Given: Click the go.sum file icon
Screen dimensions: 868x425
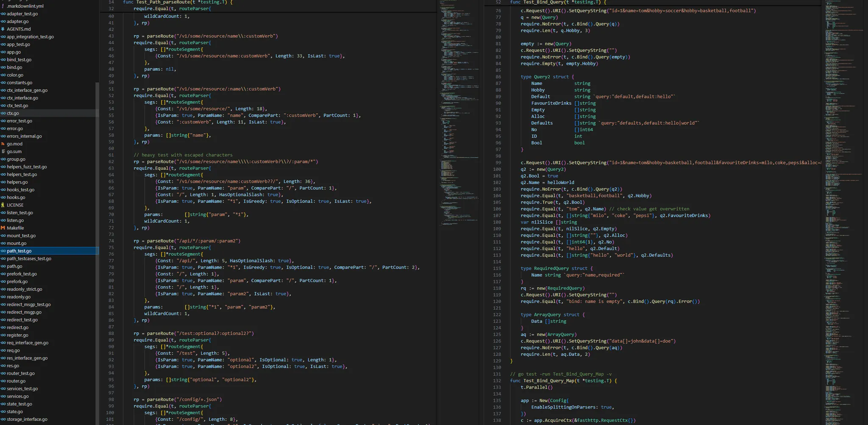Looking at the screenshot, I should click(3, 151).
